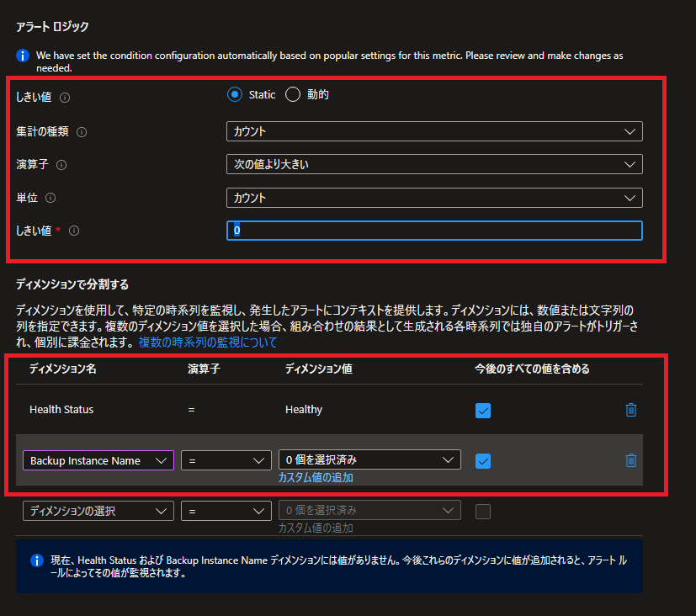Click info icon next to 集計の種類
The height and width of the screenshot is (616, 696).
82,132
